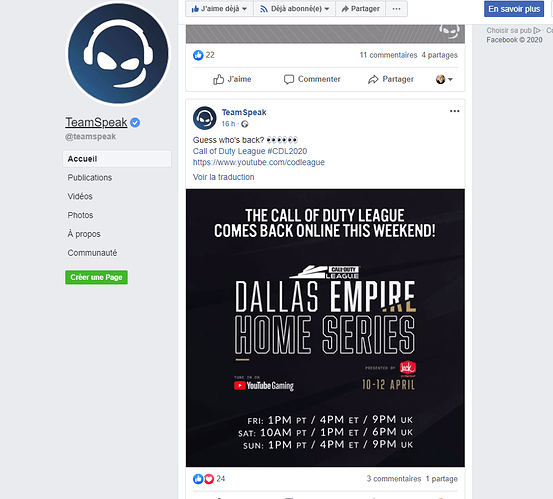Image resolution: width=553 pixels, height=499 pixels.
Task: Click the En savoir plus button
Action: (x=514, y=9)
